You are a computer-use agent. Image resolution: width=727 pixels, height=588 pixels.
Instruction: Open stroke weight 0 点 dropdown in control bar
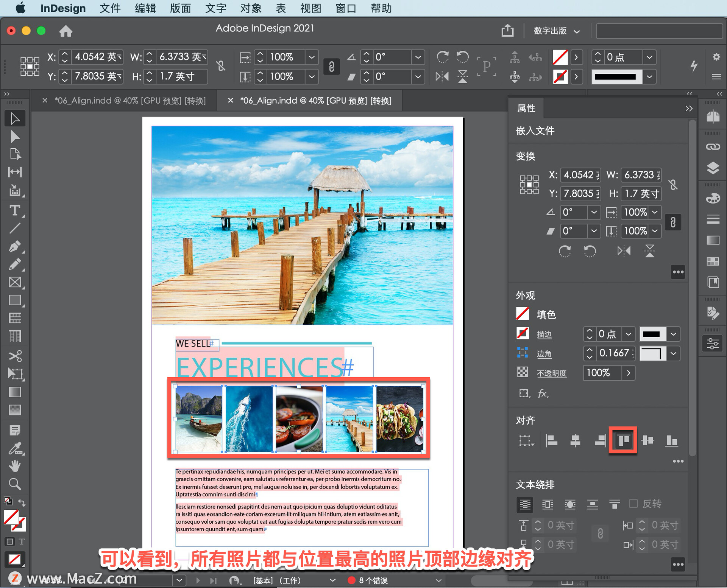[x=649, y=57]
